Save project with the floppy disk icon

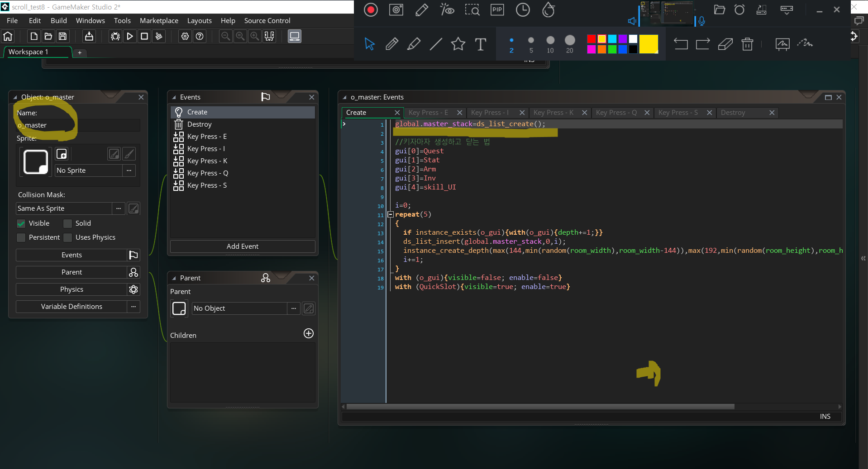click(x=63, y=36)
